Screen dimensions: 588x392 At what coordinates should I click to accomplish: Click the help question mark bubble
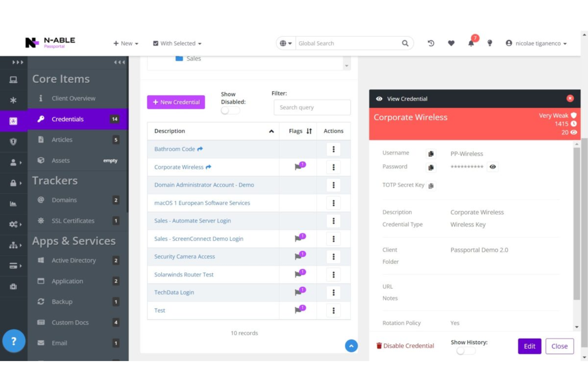point(14,341)
